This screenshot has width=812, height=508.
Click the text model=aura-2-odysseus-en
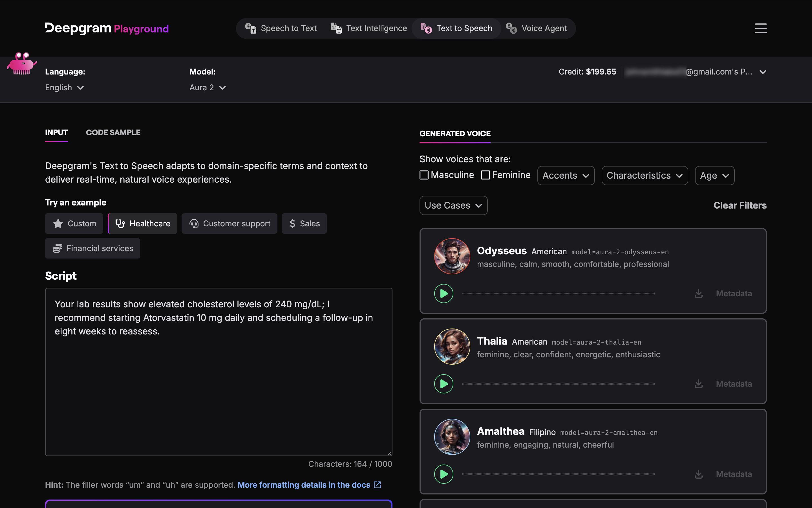[x=620, y=252]
